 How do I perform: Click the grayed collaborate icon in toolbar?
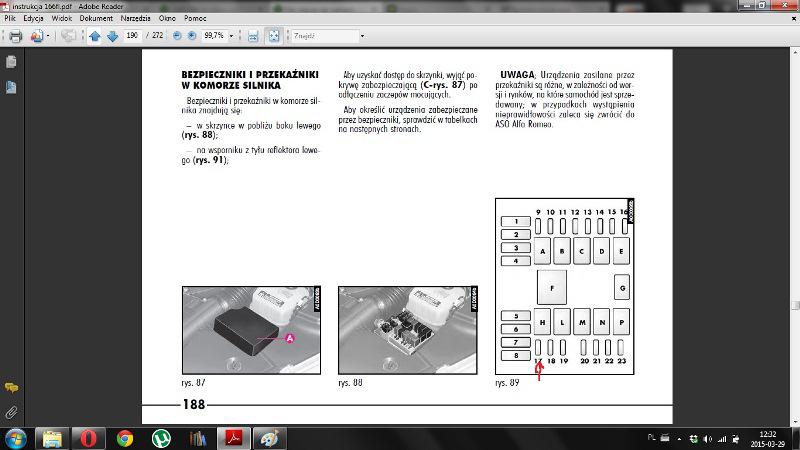tap(68, 36)
